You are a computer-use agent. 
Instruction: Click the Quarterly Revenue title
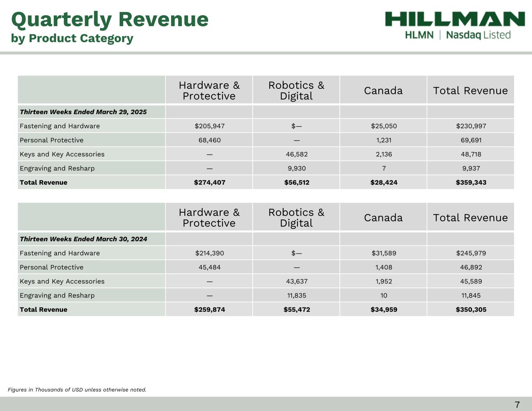pyautogui.click(x=110, y=19)
